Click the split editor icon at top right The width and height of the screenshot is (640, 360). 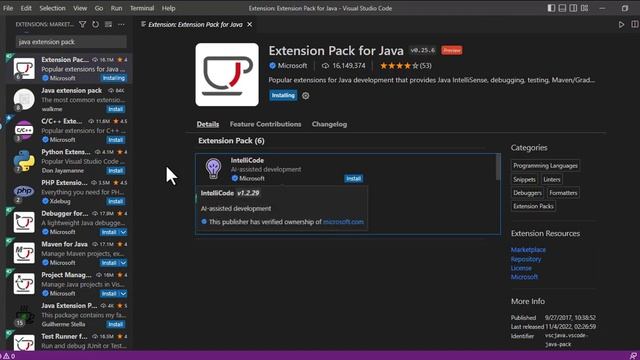(x=635, y=24)
